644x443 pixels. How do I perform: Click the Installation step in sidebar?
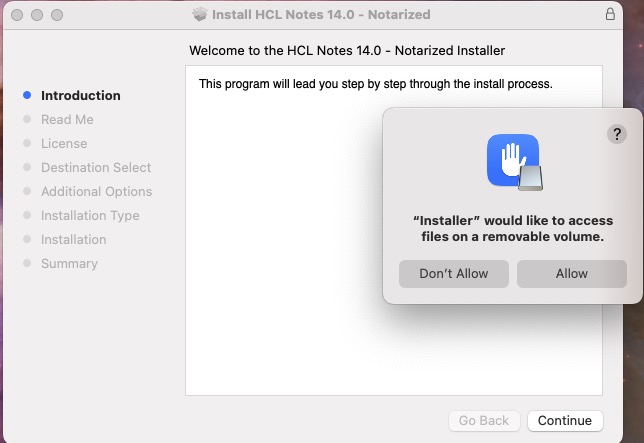pos(73,240)
